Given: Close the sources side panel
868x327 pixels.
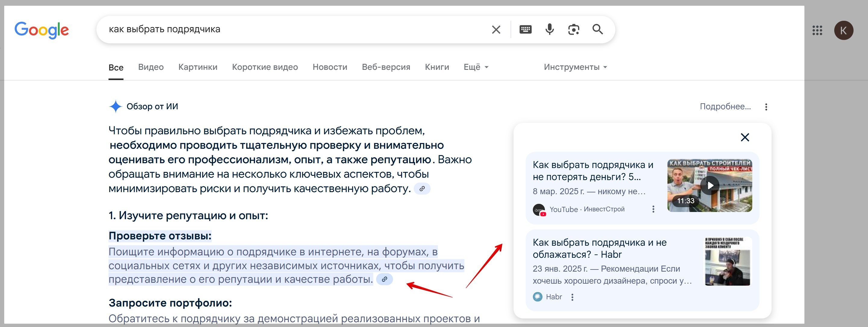Looking at the screenshot, I should coord(745,137).
